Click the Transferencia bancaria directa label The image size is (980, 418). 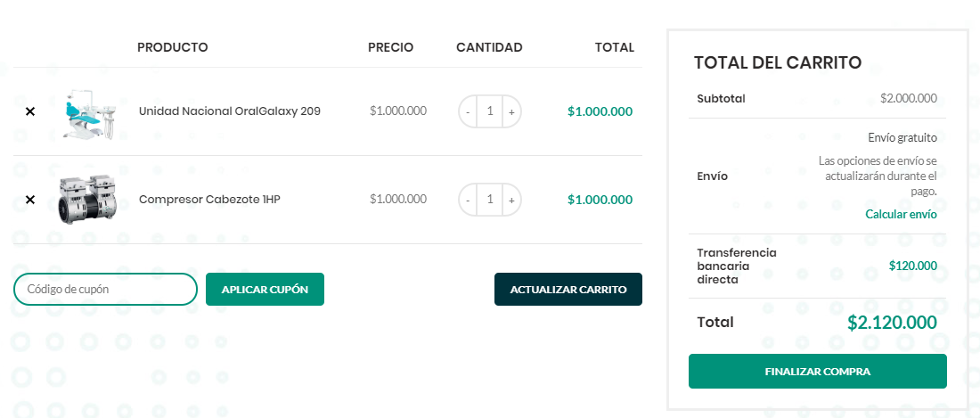click(x=737, y=266)
